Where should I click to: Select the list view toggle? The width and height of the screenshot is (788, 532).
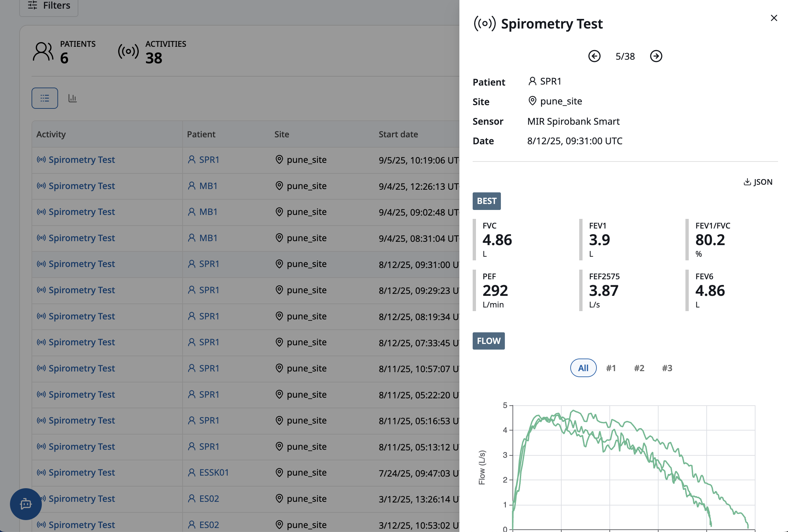pyautogui.click(x=45, y=98)
